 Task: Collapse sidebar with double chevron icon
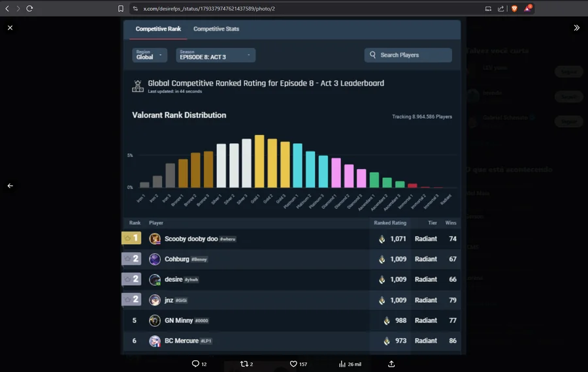[x=576, y=27]
